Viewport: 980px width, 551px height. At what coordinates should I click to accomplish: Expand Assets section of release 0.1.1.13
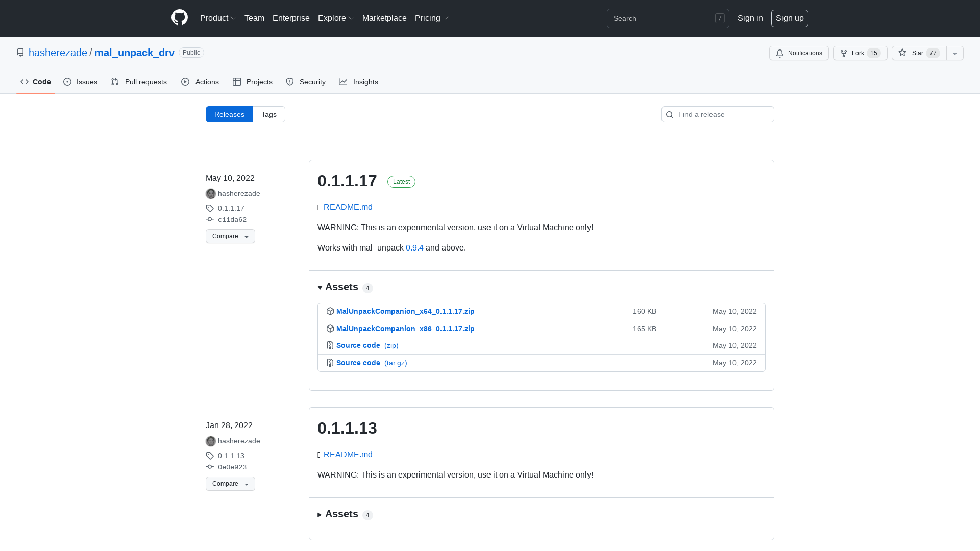point(345,514)
